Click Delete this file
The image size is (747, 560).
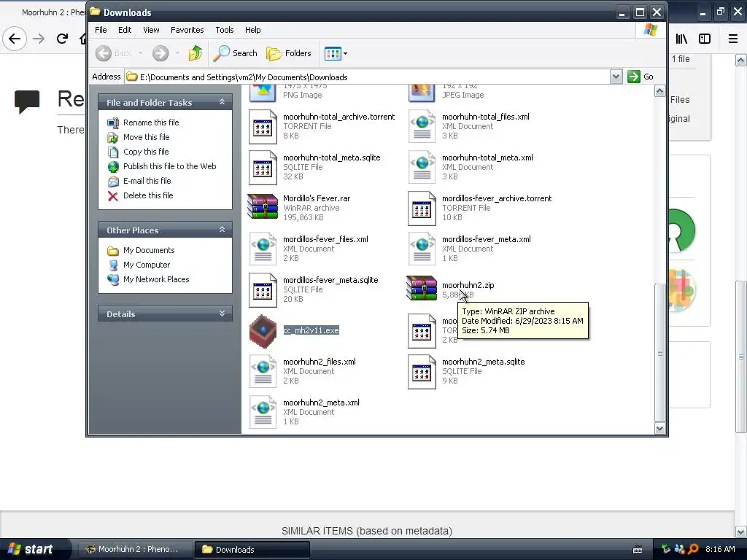point(148,195)
